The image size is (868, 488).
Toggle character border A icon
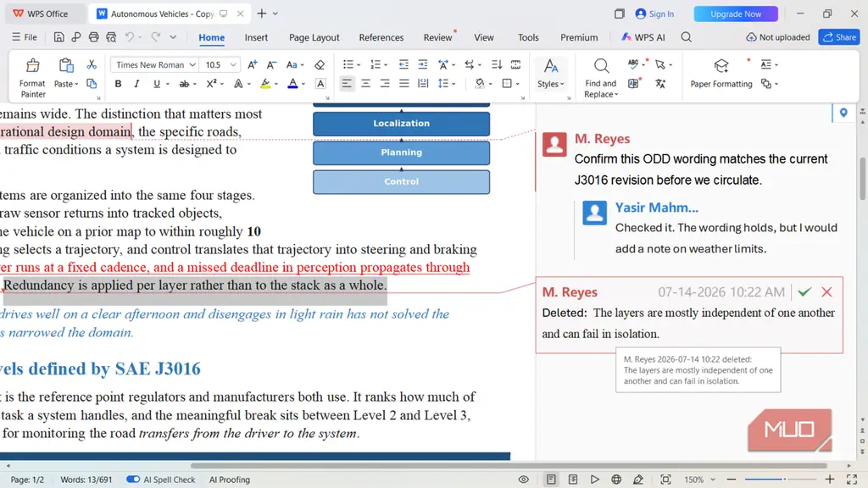pyautogui.click(x=320, y=84)
